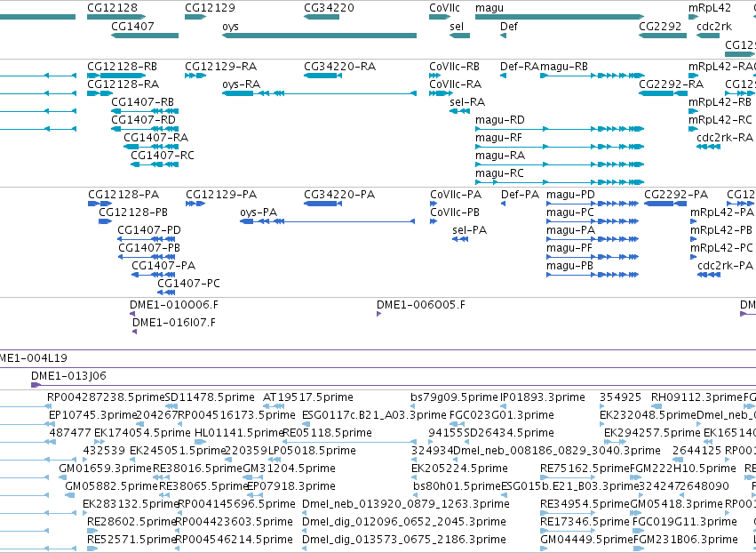Open the magu-PD protein label
This screenshot has width=756, height=553.
[x=570, y=195]
